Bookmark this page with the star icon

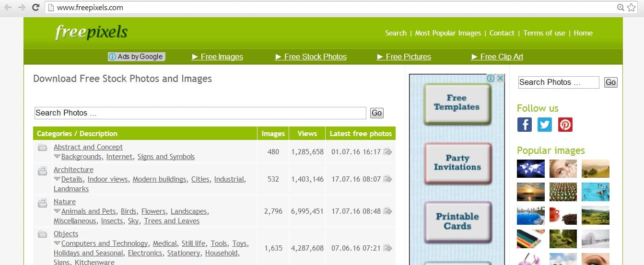[631, 7]
